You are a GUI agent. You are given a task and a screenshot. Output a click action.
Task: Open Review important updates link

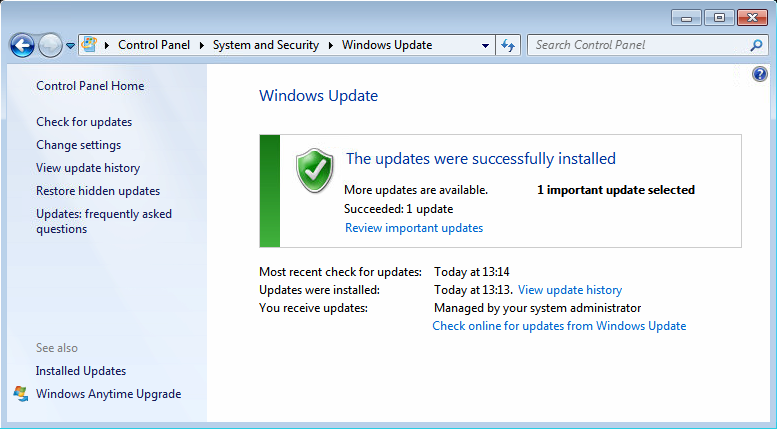point(414,228)
